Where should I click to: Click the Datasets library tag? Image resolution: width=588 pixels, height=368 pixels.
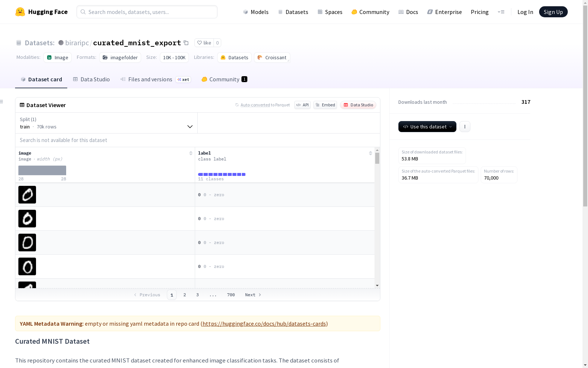tap(234, 57)
